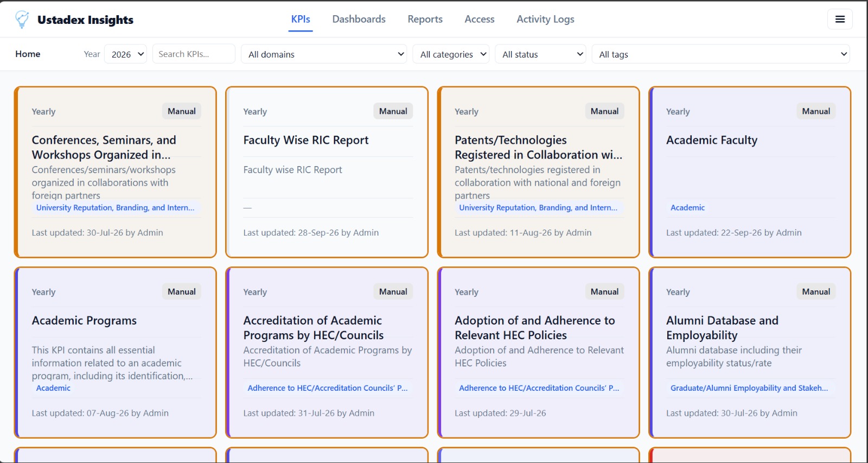Screen dimensions: 868x463
Task: Open Accreditation of Academic Programs by HEC/Councils
Action: click(327, 352)
